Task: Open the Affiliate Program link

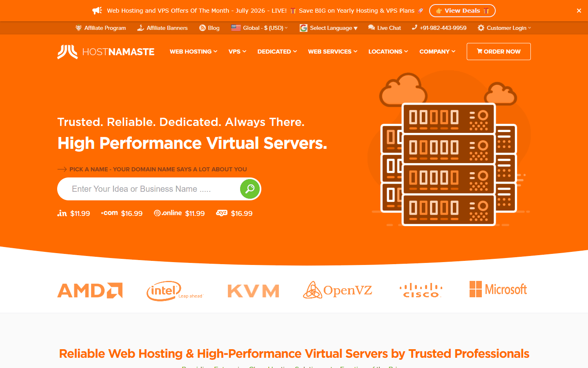Action: 105,28
